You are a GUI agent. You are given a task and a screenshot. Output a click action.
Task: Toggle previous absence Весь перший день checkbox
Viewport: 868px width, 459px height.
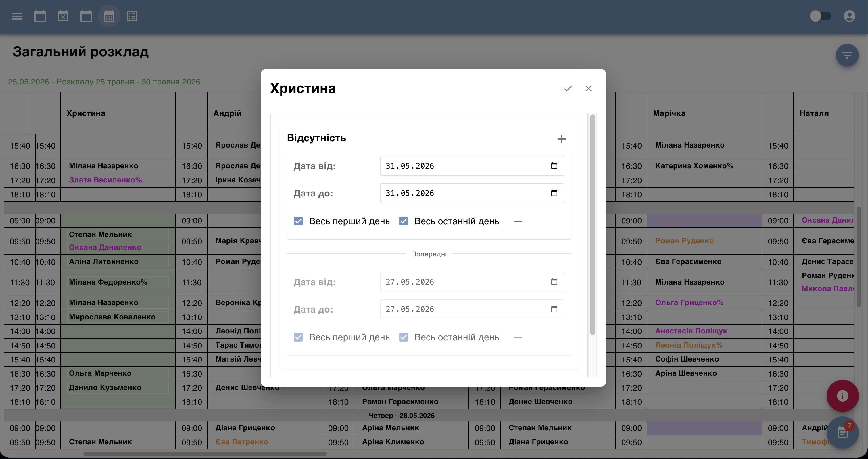pyautogui.click(x=298, y=337)
